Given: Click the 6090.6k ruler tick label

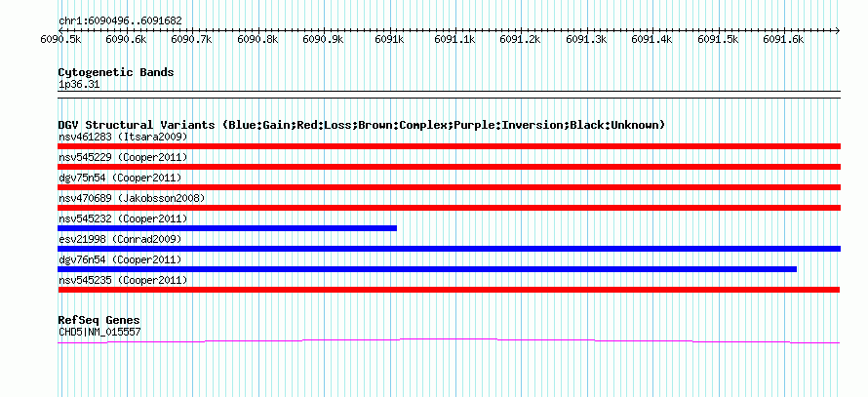Looking at the screenshot, I should pos(126,39).
